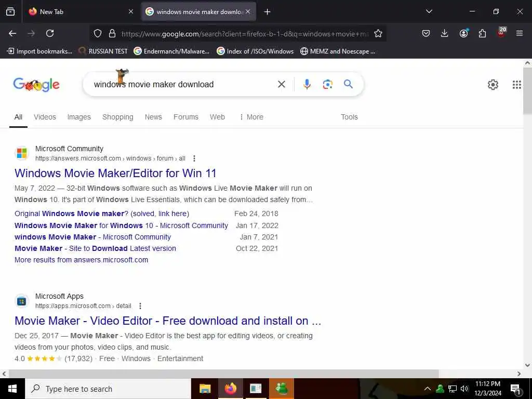Select the Forums filter
Screen dimensions: 532x399
(186, 117)
